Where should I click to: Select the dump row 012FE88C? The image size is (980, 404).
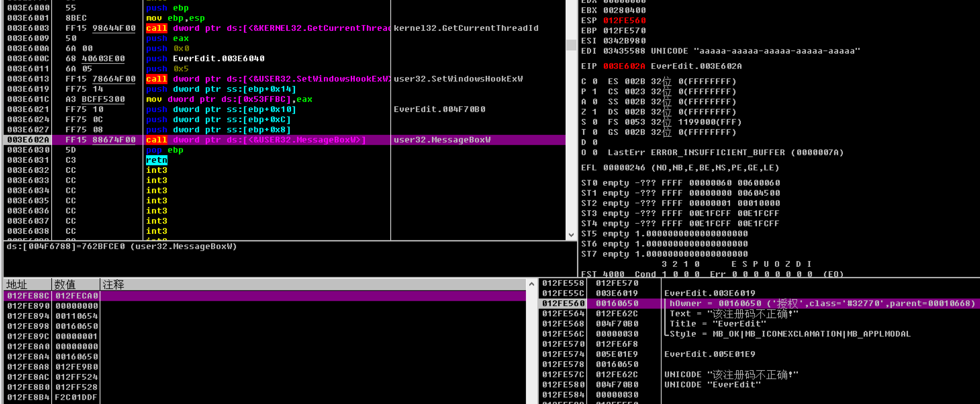pos(265,296)
